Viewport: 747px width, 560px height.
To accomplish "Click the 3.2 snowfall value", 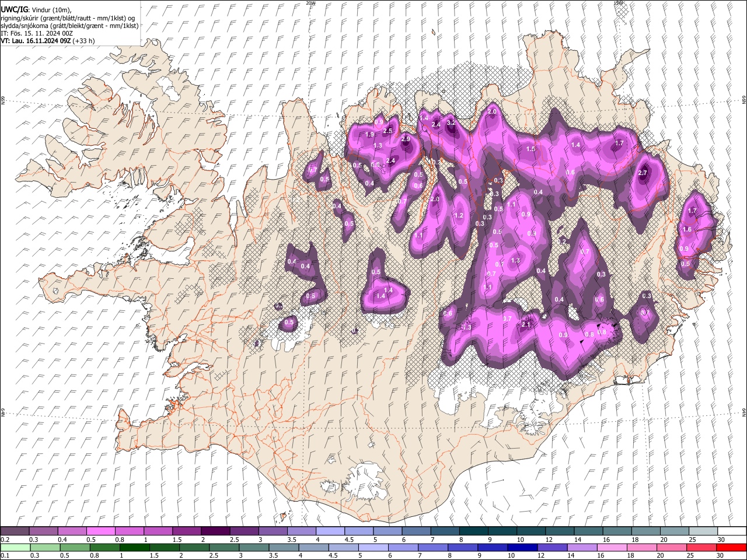I will (451, 123).
